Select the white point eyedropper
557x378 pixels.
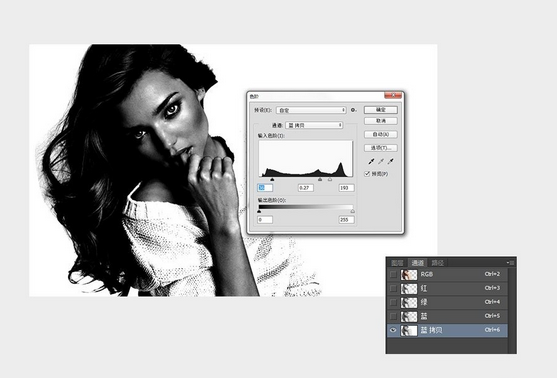(390, 162)
